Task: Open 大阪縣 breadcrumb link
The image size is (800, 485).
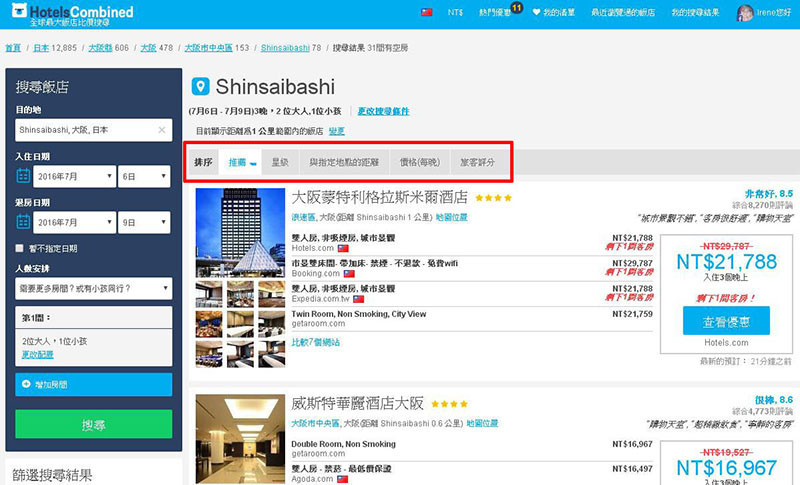Action: coord(100,48)
